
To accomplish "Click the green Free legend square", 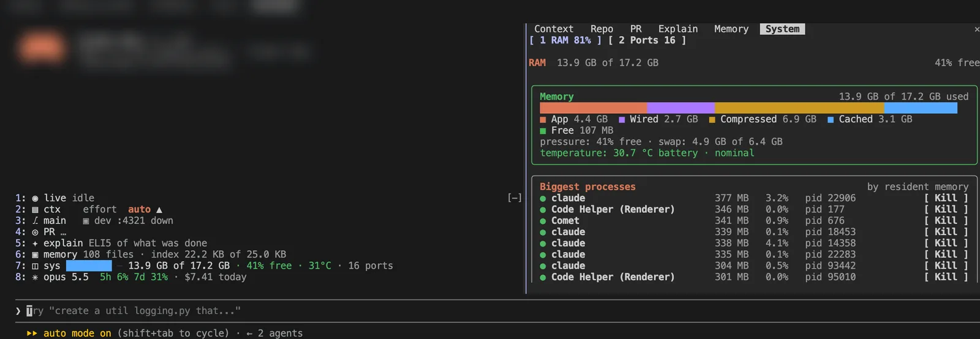I will click(x=543, y=131).
